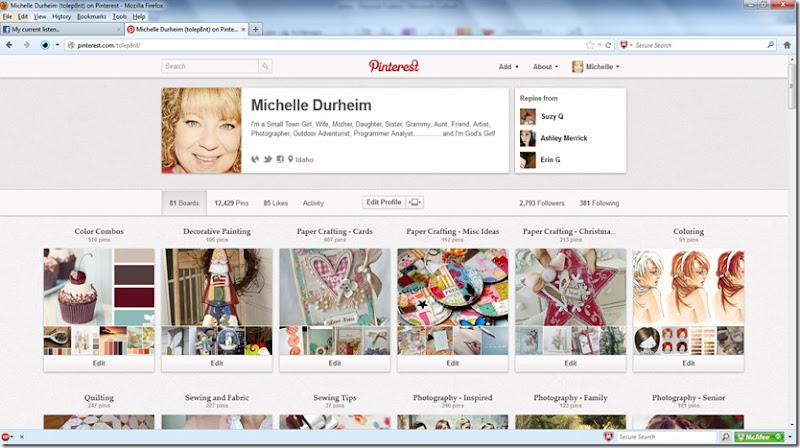
Task: Click Michelle Durheim's profile photo
Action: click(202, 131)
